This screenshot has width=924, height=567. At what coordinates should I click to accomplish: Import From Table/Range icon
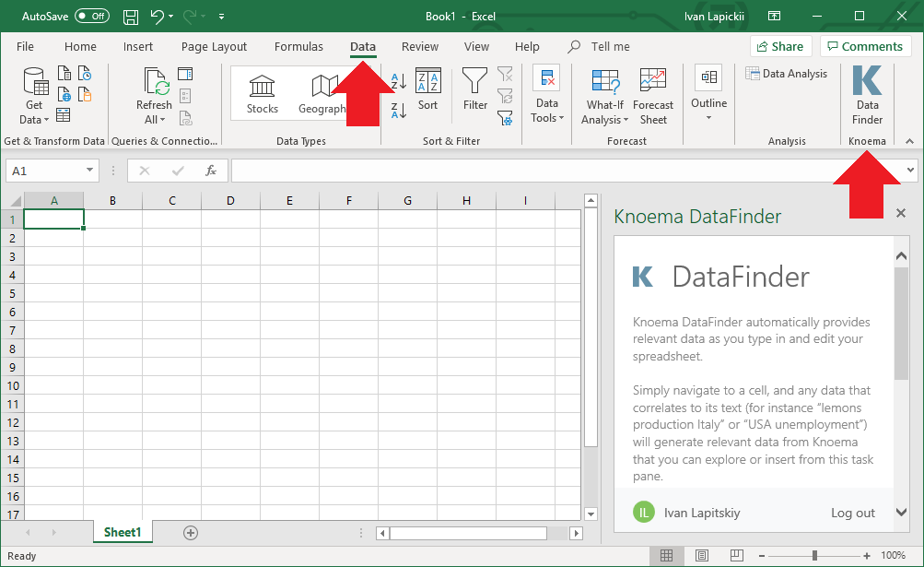63,115
